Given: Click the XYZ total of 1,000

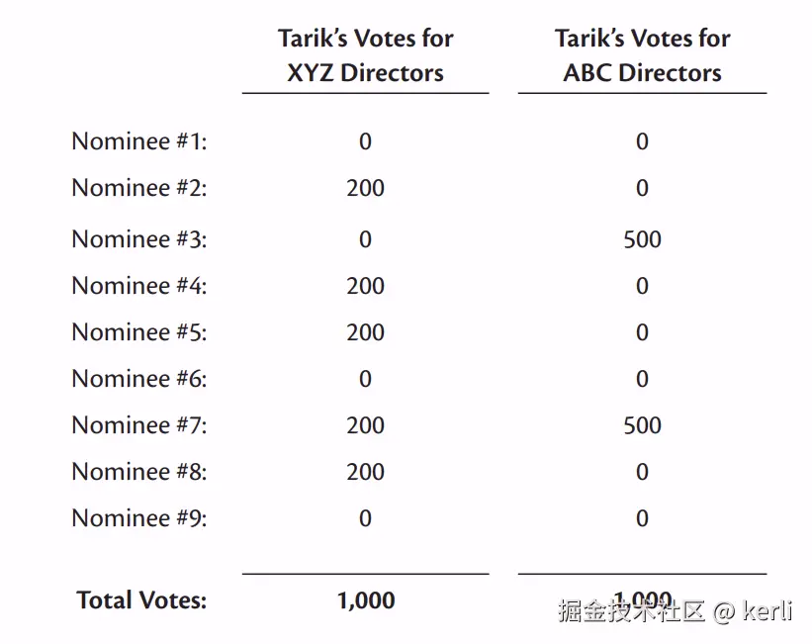Looking at the screenshot, I should point(366,600).
